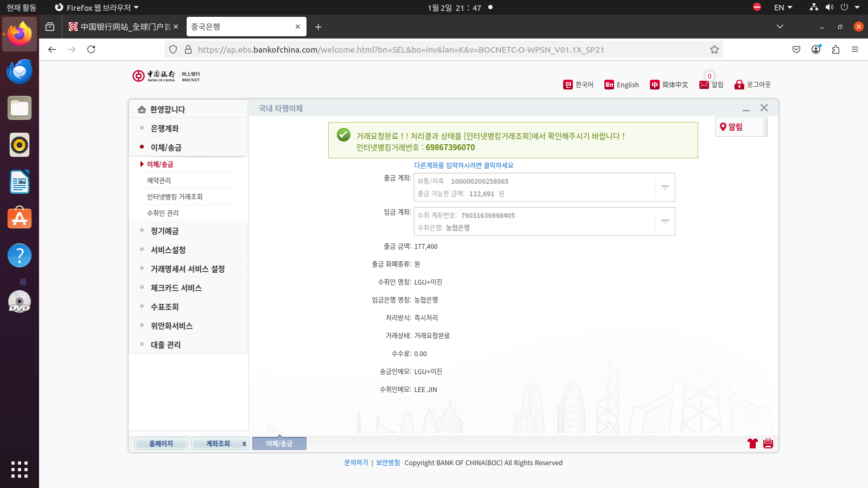
Task: Expand the 입금 계좌 dropdown
Action: point(665,221)
